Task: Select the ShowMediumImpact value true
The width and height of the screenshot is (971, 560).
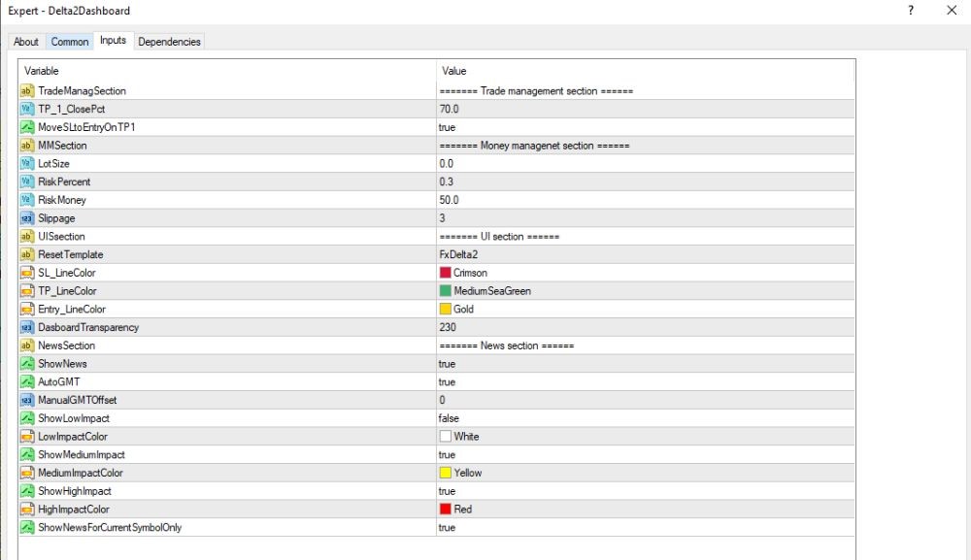Action: 447,455
